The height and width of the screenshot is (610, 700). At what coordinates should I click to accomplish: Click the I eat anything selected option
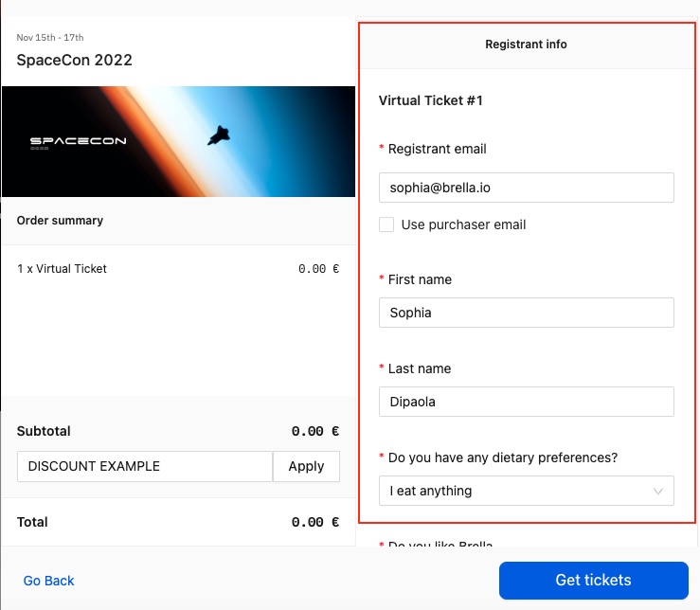[x=431, y=491]
